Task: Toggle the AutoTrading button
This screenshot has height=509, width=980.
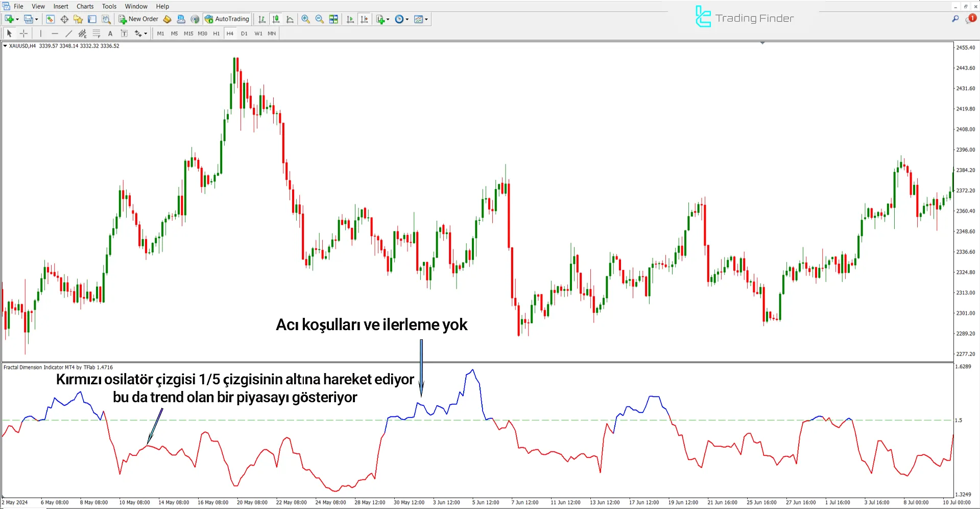Action: click(227, 19)
